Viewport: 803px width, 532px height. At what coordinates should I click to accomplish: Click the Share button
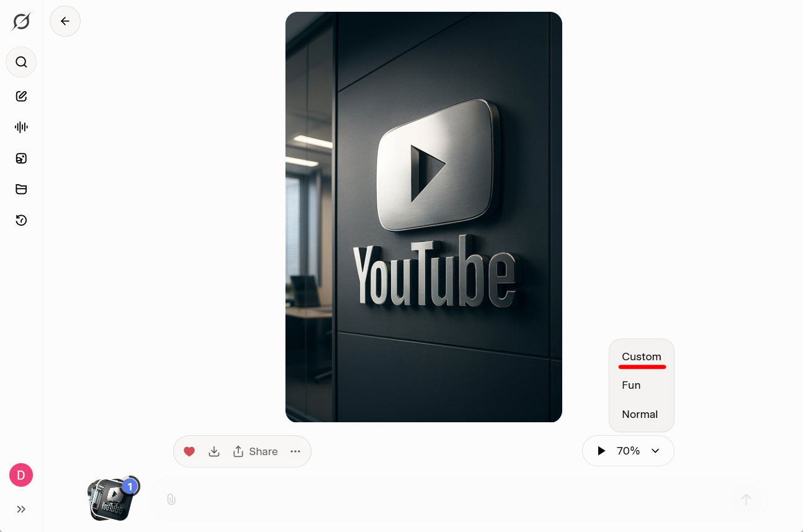(255, 451)
